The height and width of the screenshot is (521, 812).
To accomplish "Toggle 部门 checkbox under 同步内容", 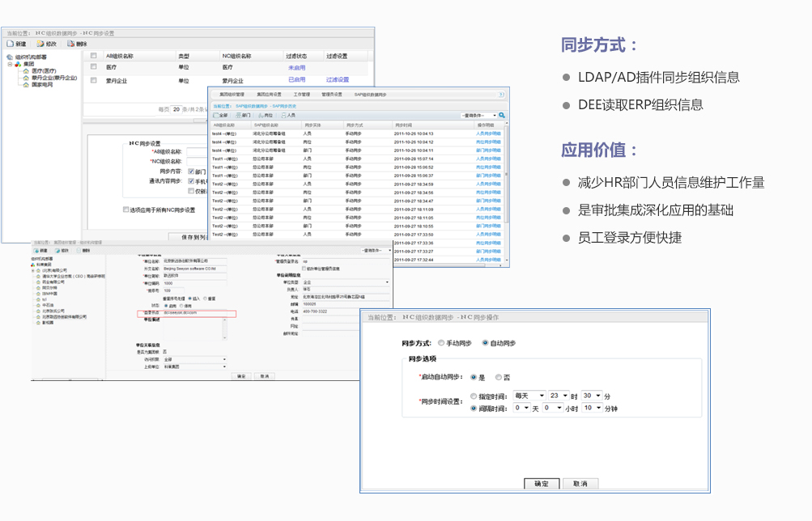I will point(191,172).
